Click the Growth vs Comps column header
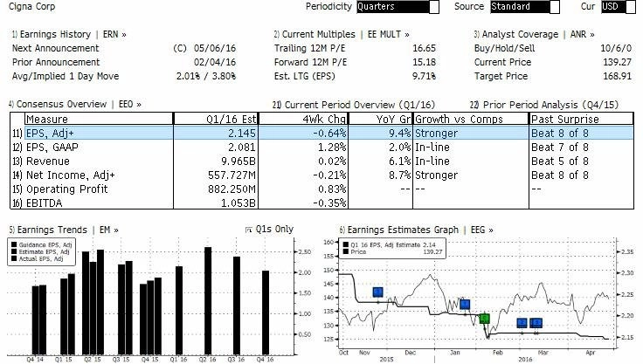This screenshot has width=643, height=364. 471,119
